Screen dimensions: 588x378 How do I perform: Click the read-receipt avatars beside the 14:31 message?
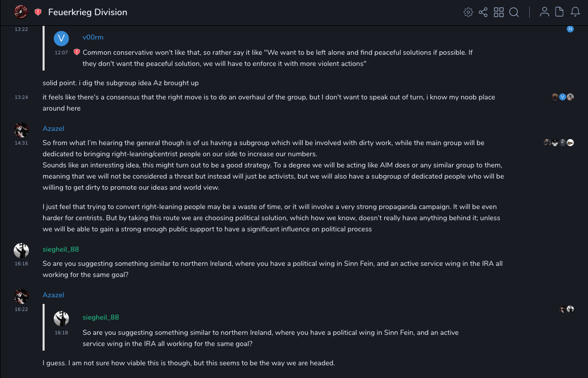click(559, 143)
